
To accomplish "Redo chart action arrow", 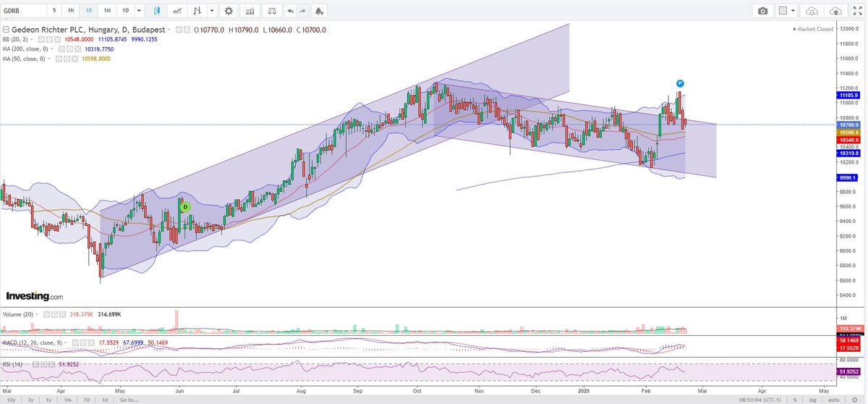I will point(303,11).
